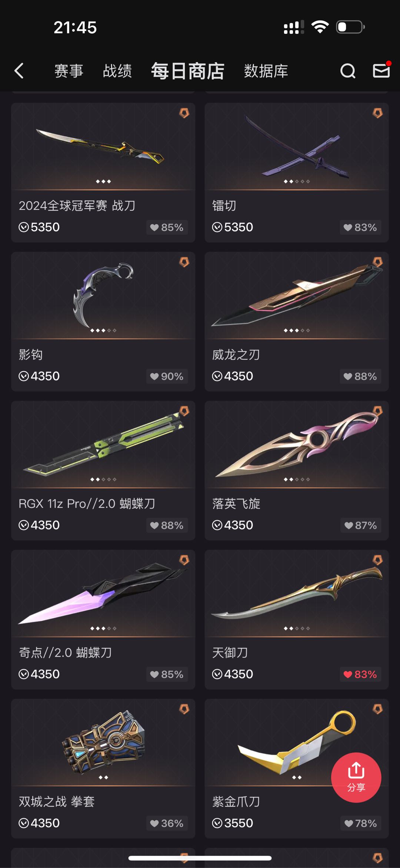Select variant dots under RGX 11z Pro image
The width and height of the screenshot is (400, 868).
(103, 479)
